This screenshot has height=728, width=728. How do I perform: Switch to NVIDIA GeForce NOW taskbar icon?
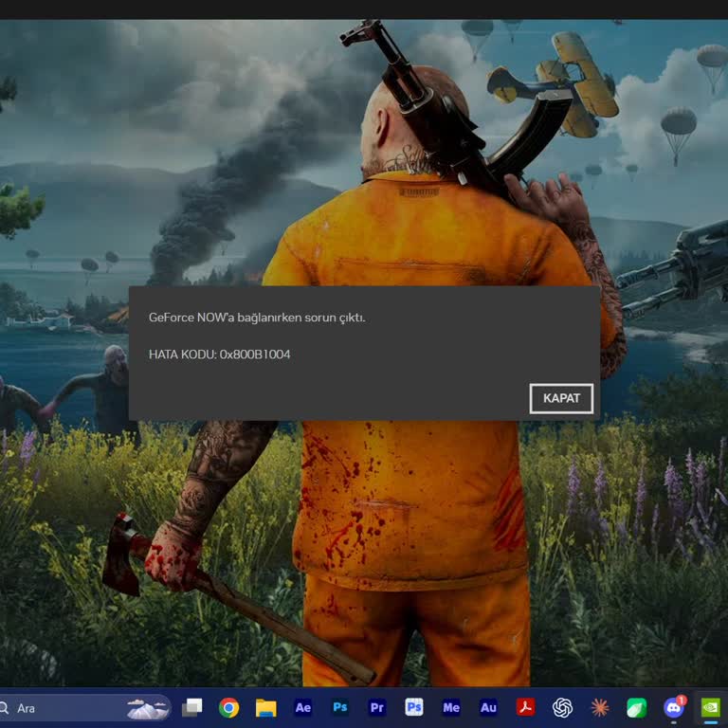tap(711, 707)
